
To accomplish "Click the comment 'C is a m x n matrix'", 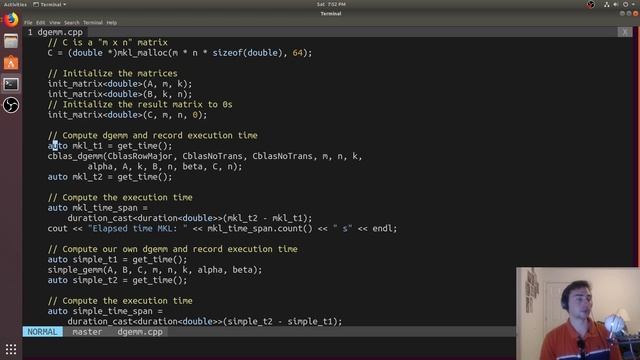I will 108,42.
